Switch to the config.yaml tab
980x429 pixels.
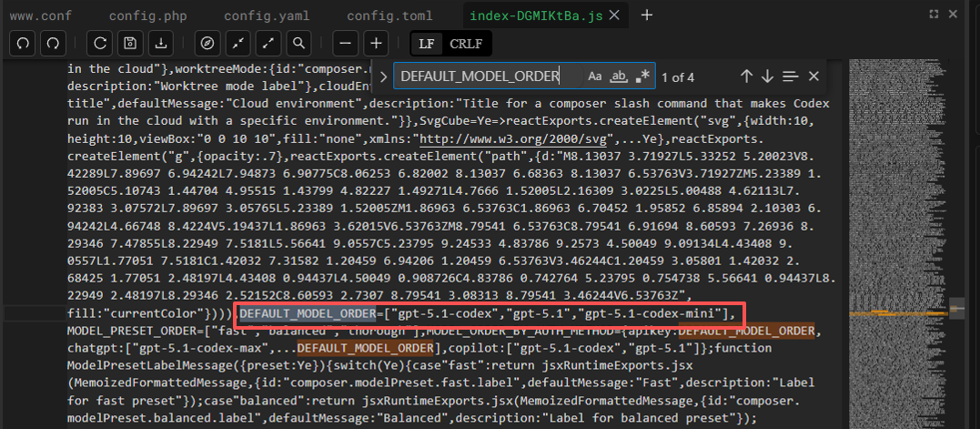[260, 15]
